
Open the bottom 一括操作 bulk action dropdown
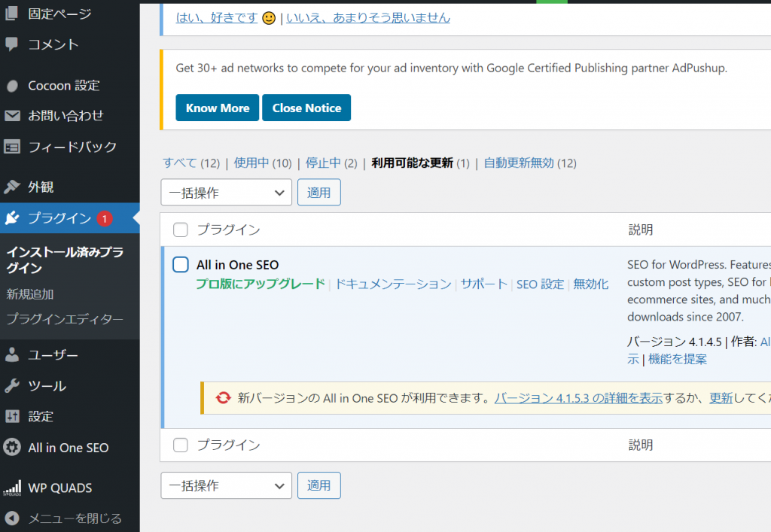[226, 485]
